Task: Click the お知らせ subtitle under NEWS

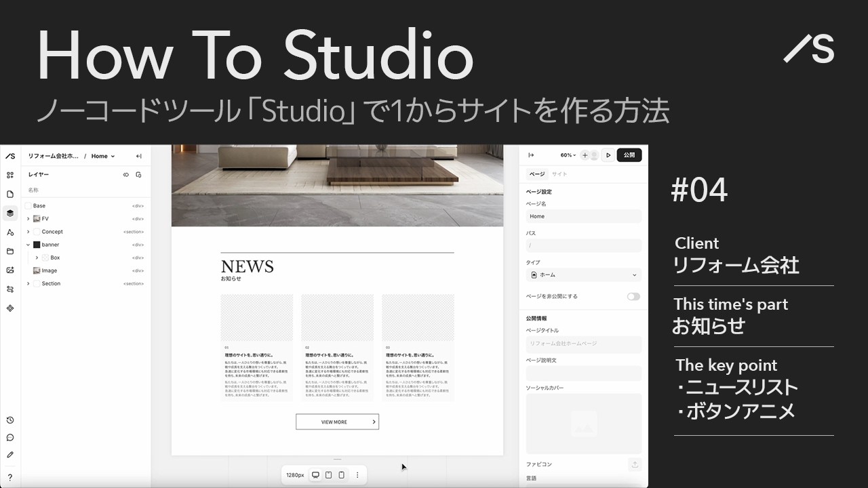Action: coord(231,279)
